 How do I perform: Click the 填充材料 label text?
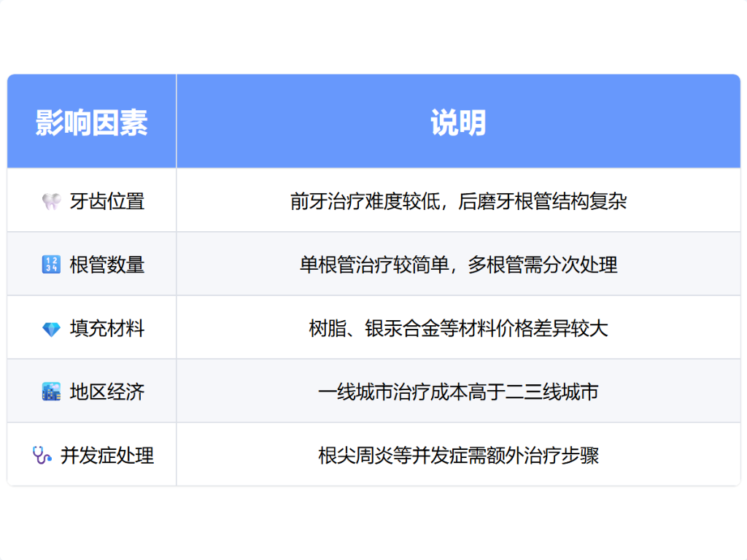pyautogui.click(x=107, y=329)
